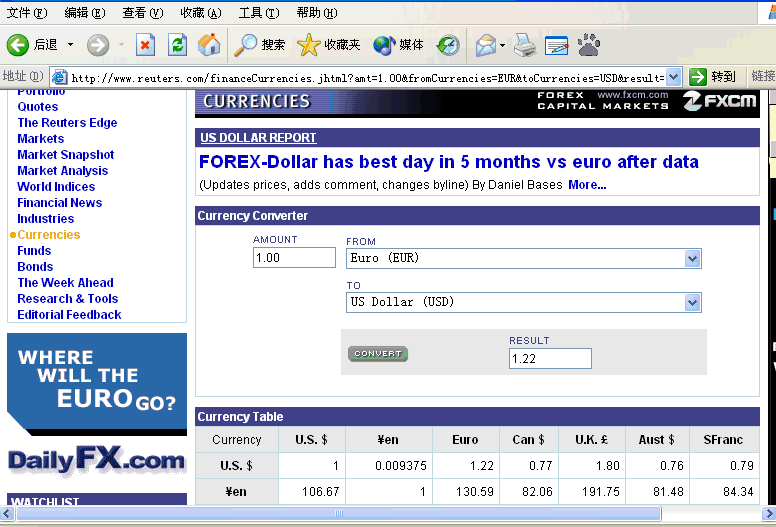Viewport: 776px width, 527px height.
Task: Open the Bonds sidebar link
Action: click(35, 267)
